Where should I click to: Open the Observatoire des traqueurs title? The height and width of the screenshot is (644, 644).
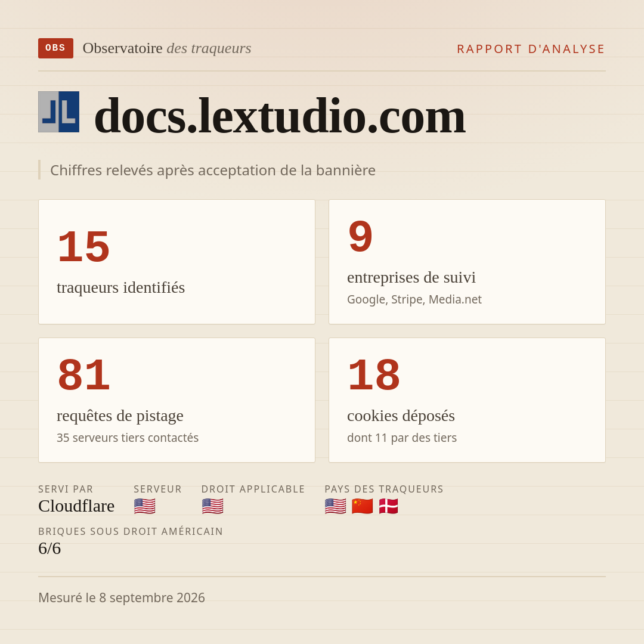pos(167,48)
